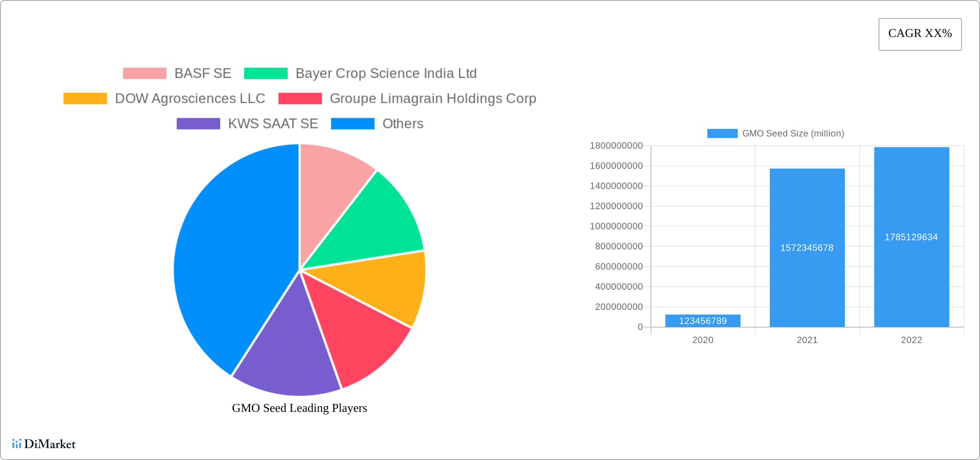Screen dimensions: 980x460
Task: Toggle BASF SE legend color swatch
Action: point(144,74)
